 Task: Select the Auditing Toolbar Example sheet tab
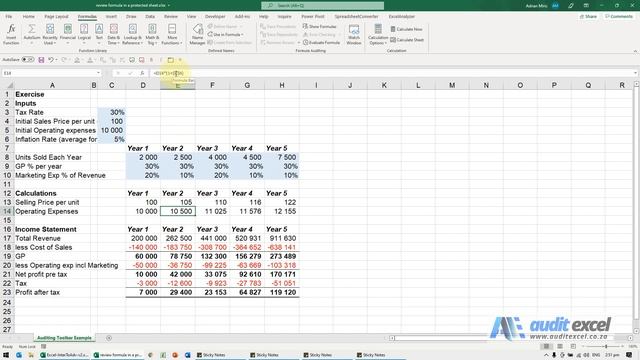(x=64, y=338)
